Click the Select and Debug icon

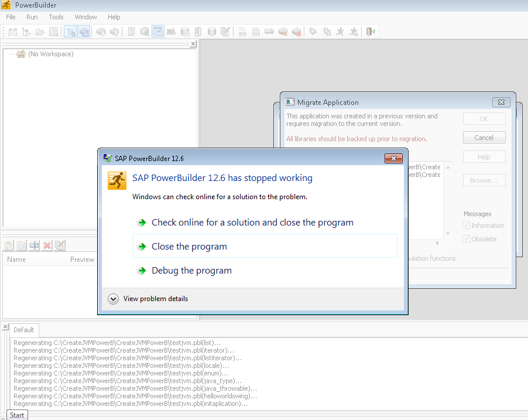pyautogui.click(x=327, y=32)
